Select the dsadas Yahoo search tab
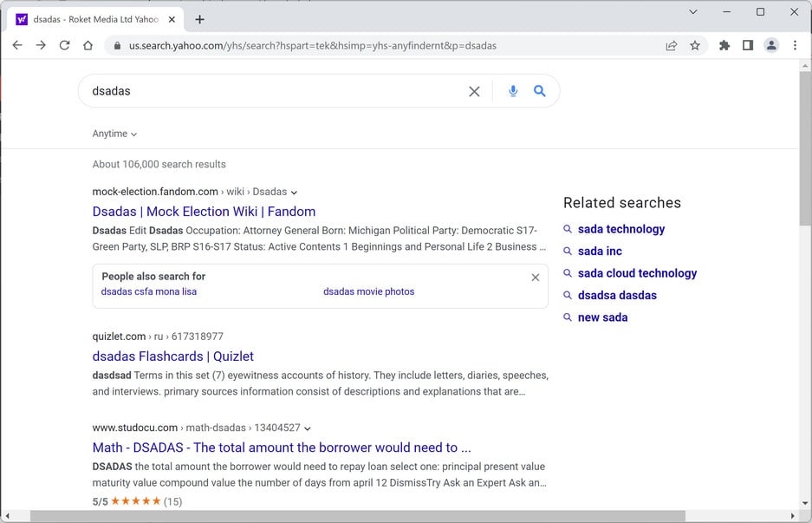Viewport: 812px width, 523px height. (x=95, y=19)
